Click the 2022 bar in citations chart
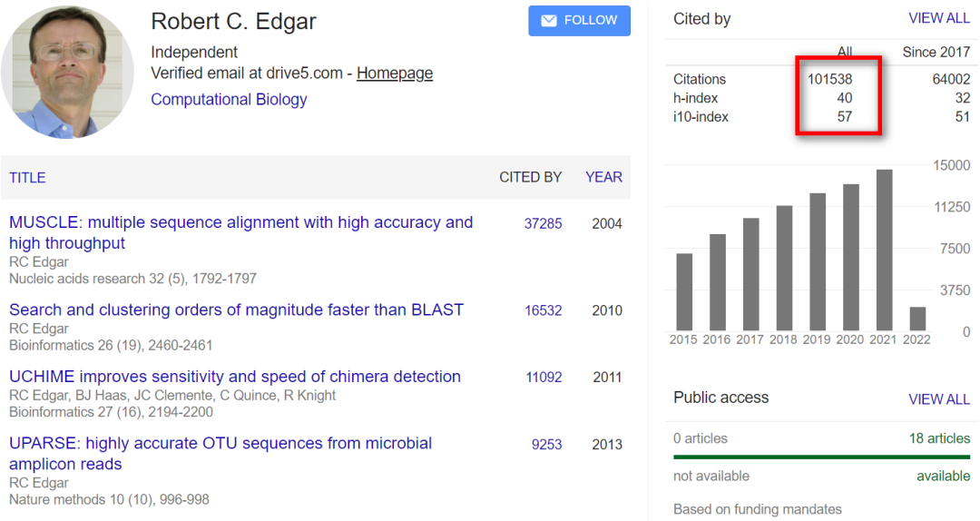Screen dimensions: 980x521 click(917, 319)
